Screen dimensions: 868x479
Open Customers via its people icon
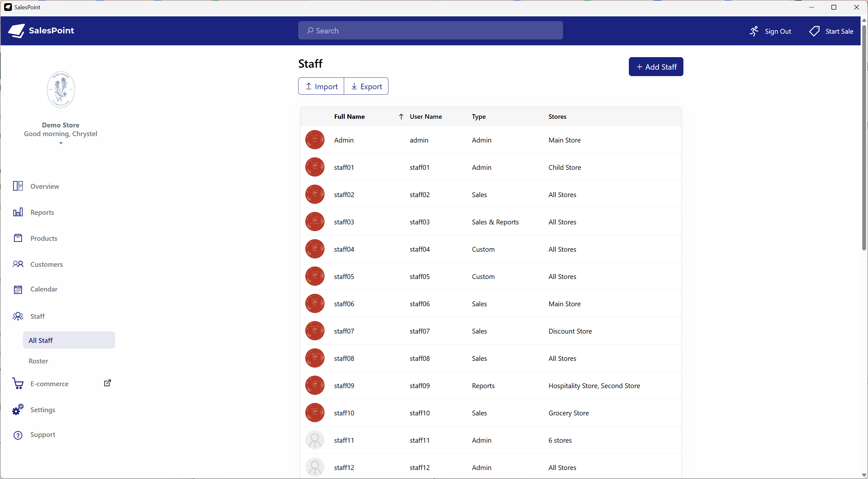click(18, 264)
